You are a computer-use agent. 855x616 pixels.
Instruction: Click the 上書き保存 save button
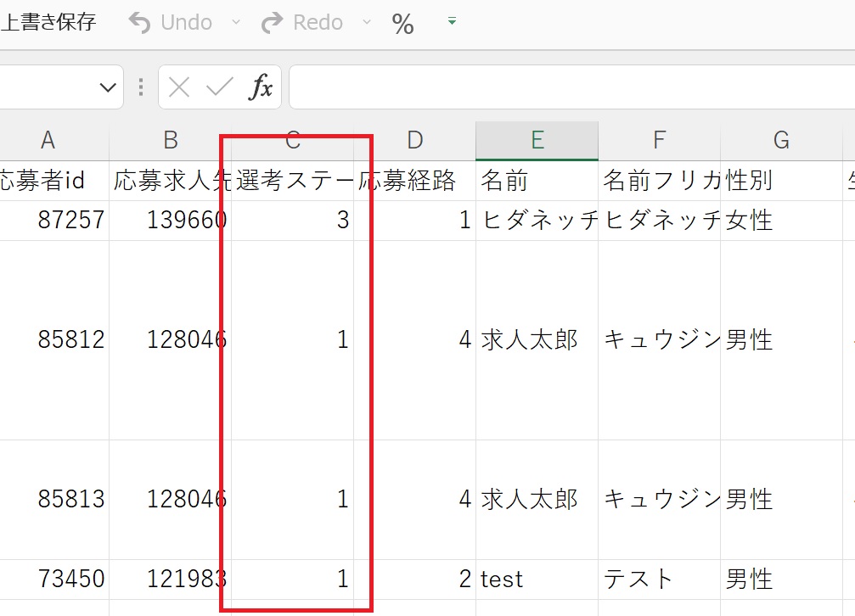click(x=48, y=22)
